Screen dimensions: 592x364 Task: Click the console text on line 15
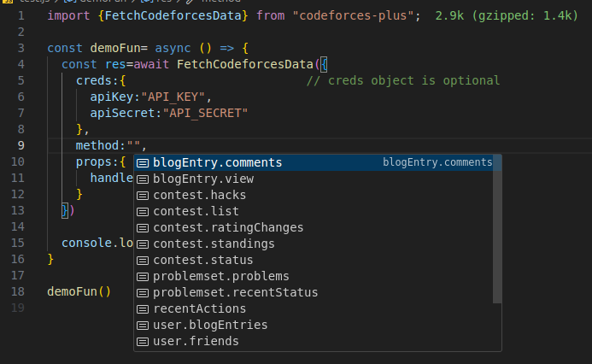click(x=86, y=243)
